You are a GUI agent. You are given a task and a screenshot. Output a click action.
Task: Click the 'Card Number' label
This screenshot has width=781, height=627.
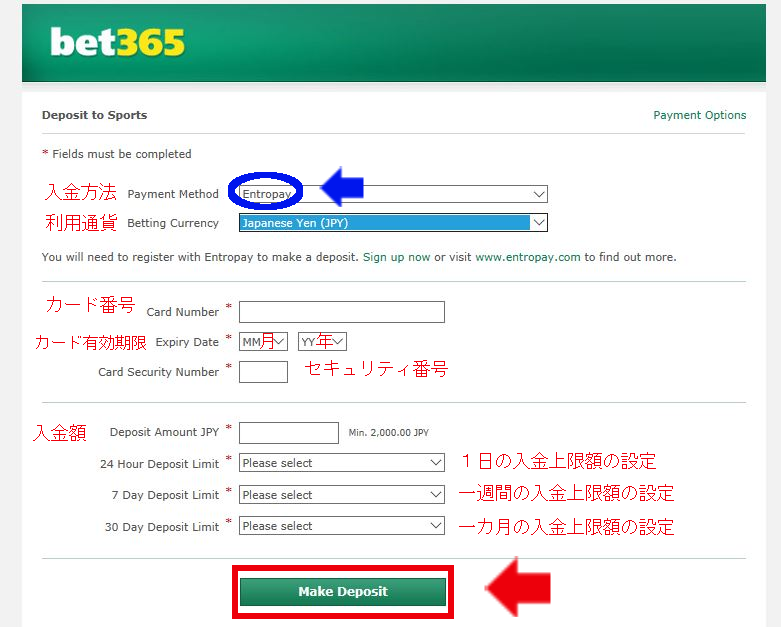(182, 312)
